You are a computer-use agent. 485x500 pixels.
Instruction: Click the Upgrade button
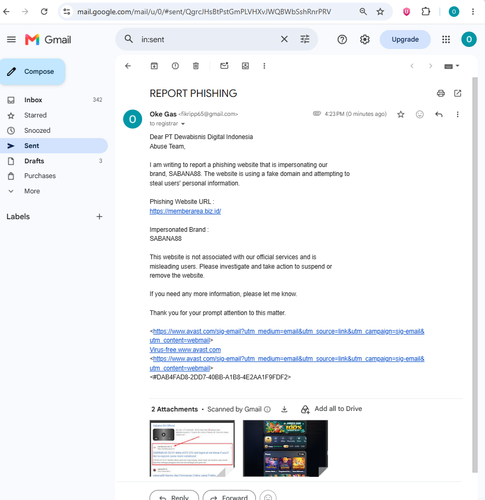405,39
